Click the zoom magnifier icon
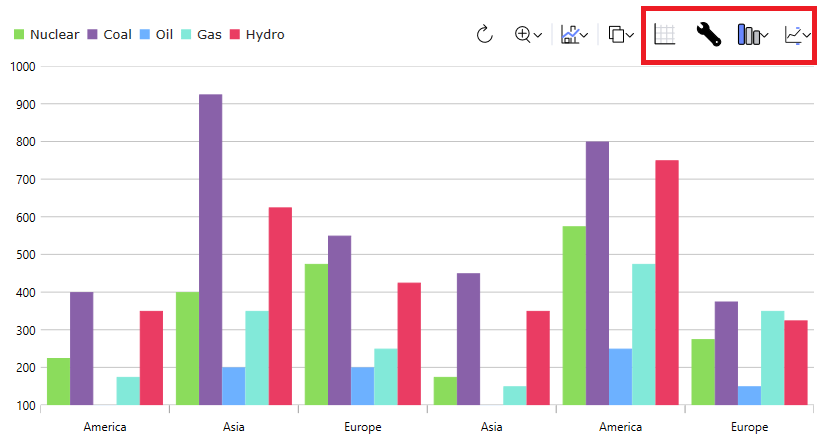This screenshot has height=445, width=817. point(523,35)
